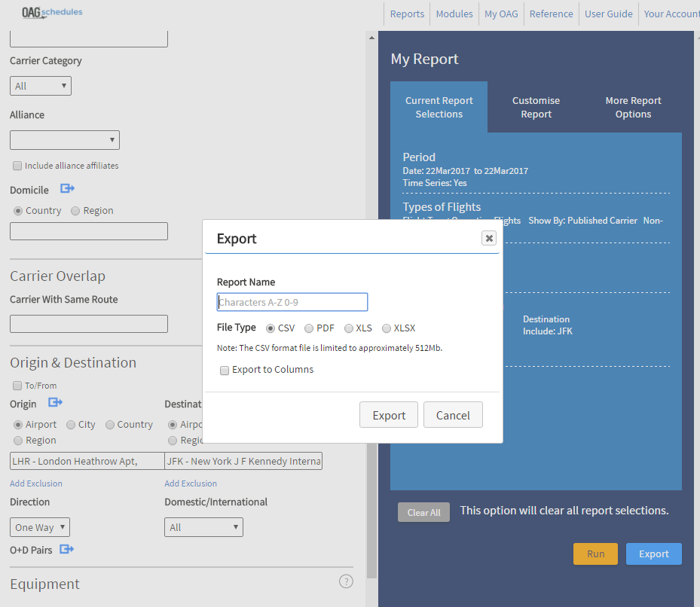Open Domicile selection popup icon
700x607 pixels.
coord(67,189)
